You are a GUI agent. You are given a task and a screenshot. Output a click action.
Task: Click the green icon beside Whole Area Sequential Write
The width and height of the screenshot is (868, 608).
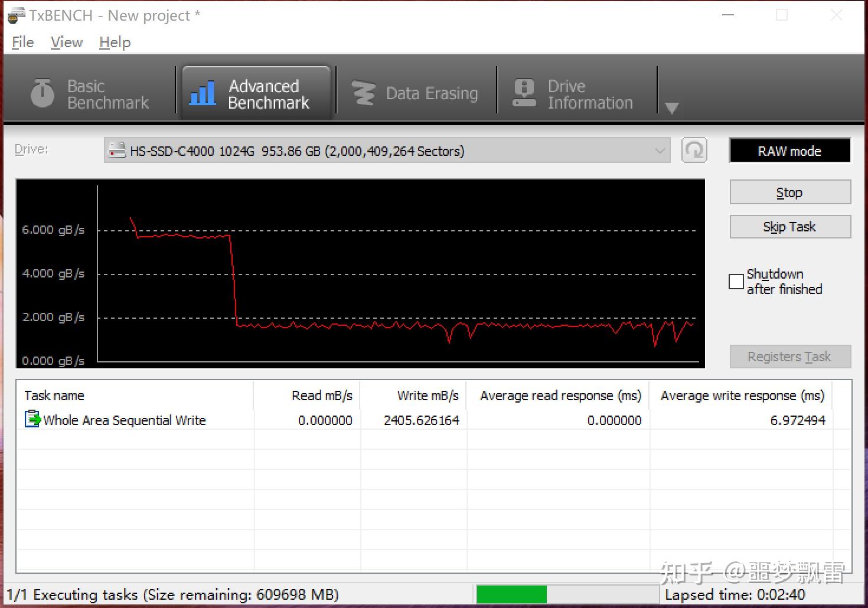[x=31, y=420]
